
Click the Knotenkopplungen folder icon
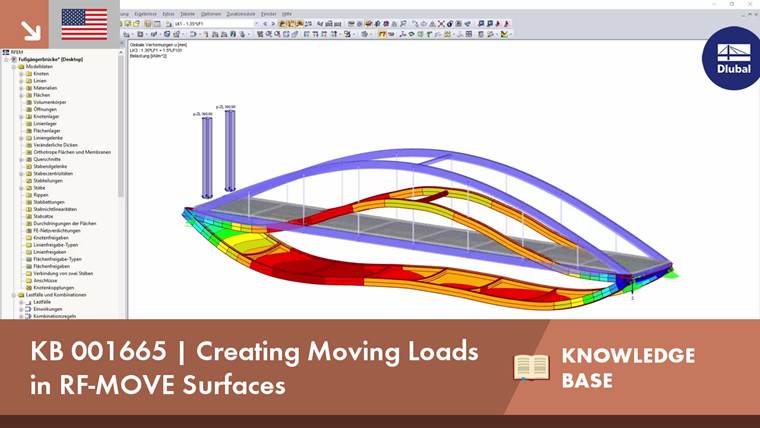(29, 287)
